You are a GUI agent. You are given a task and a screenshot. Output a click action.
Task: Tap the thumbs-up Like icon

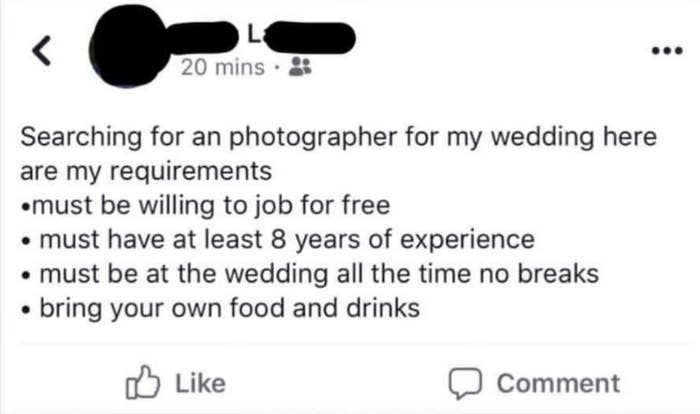coord(144,382)
